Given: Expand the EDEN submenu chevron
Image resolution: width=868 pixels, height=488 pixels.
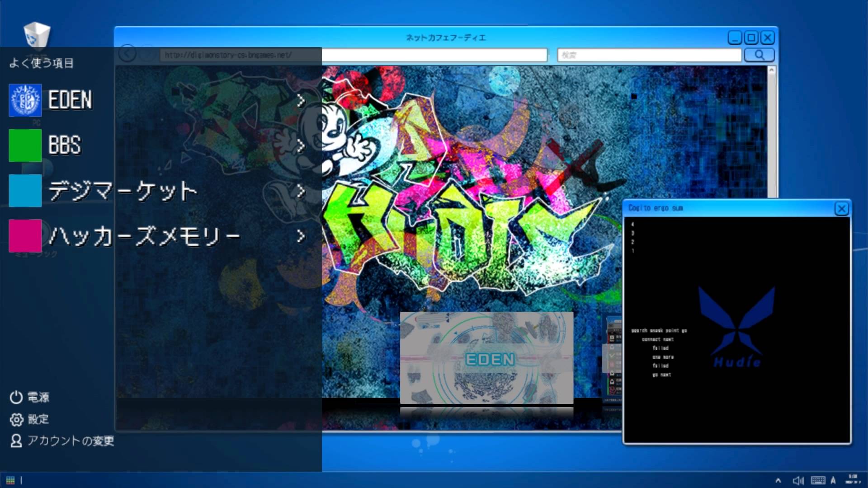Looking at the screenshot, I should (301, 101).
